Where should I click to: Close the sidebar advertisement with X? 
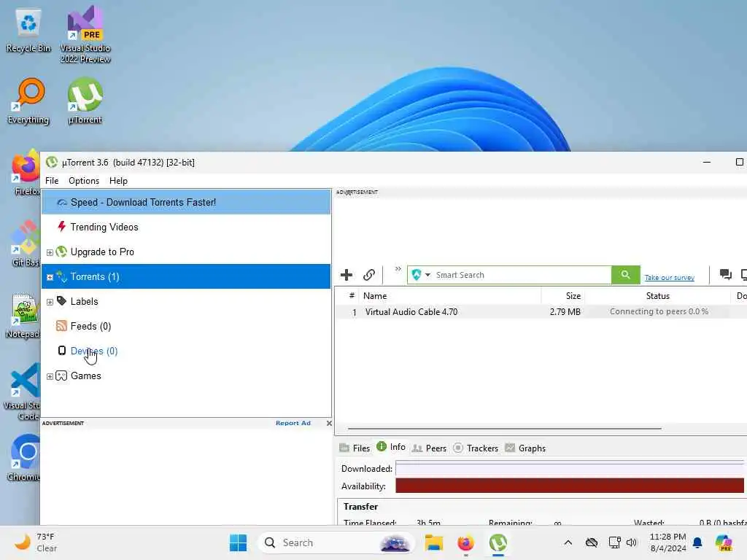[329, 423]
